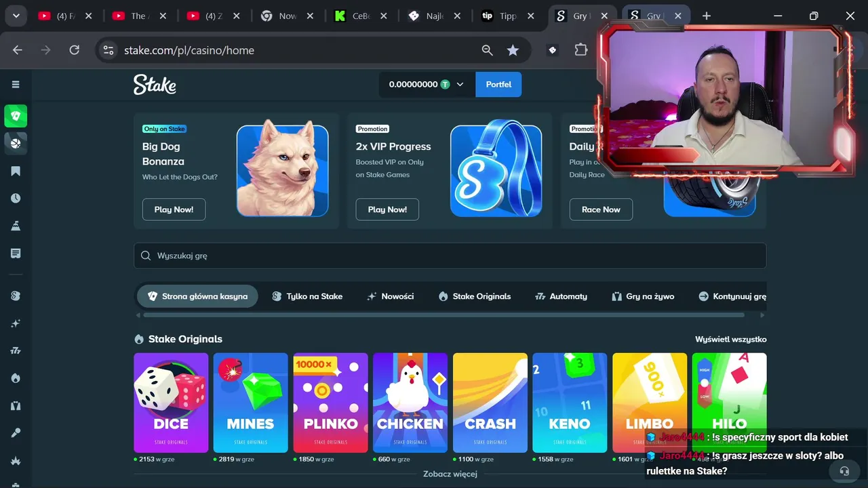Select the Stake Originals category tab

point(475,296)
